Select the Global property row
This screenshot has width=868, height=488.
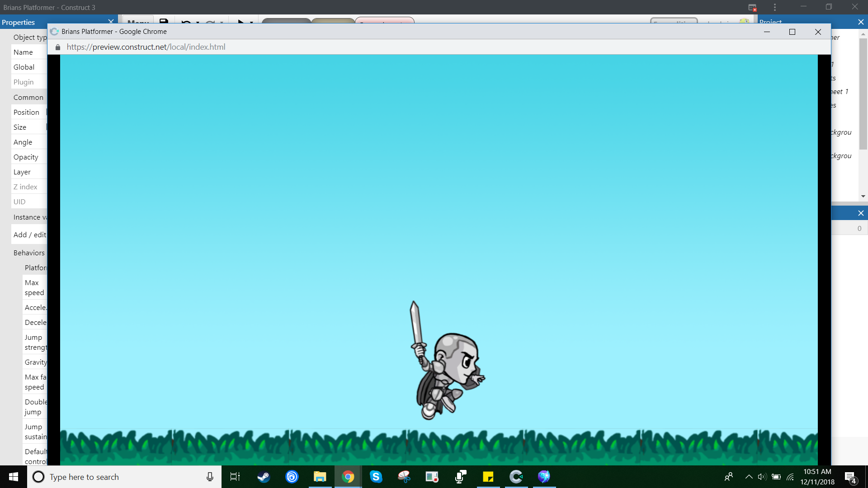point(29,67)
